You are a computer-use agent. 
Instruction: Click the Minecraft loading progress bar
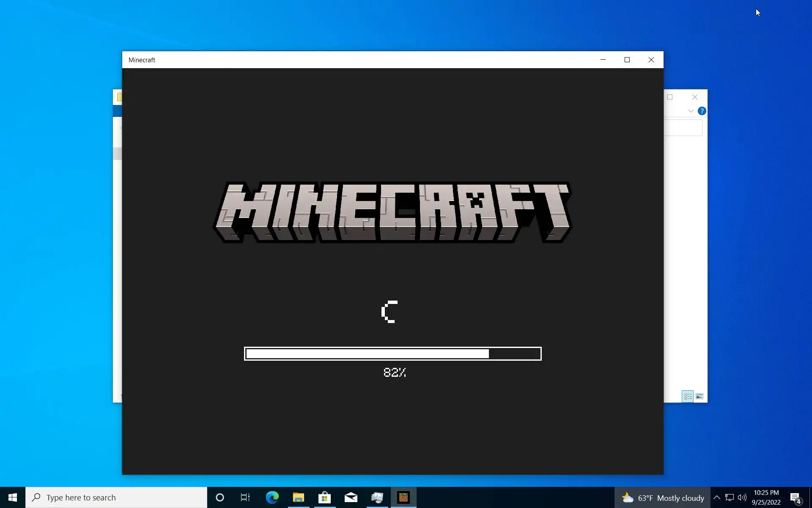[x=392, y=353]
